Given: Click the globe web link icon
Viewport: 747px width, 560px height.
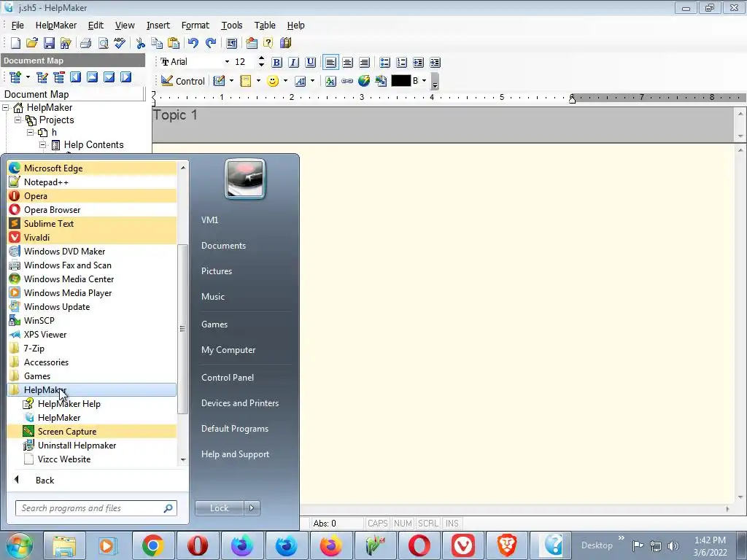Looking at the screenshot, I should coord(364,81).
